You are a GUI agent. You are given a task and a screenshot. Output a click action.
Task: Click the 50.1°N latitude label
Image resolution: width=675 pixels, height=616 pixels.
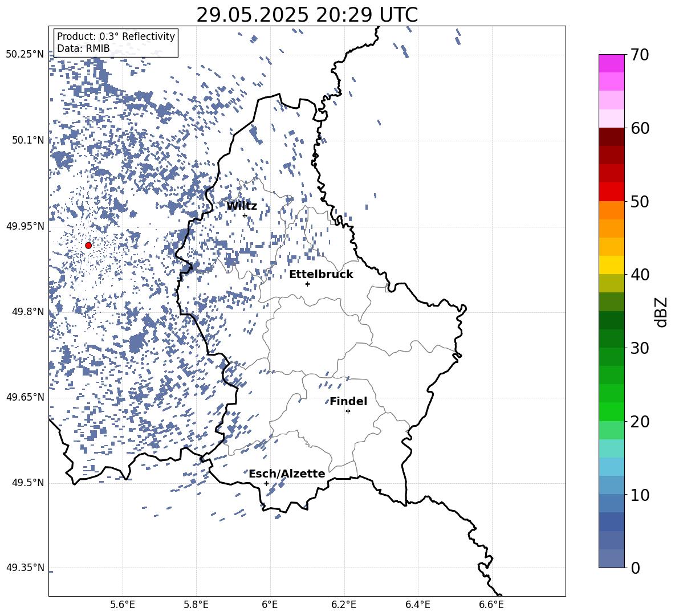pyautogui.click(x=28, y=140)
